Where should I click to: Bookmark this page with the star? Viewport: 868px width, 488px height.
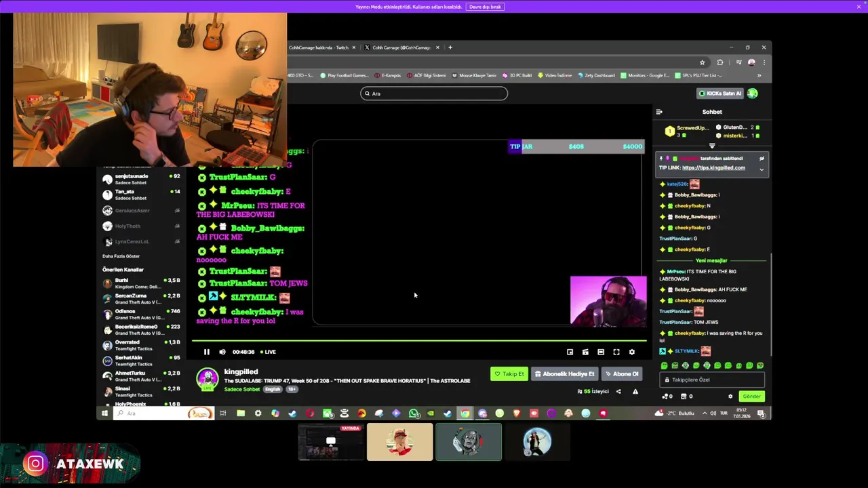(x=703, y=62)
